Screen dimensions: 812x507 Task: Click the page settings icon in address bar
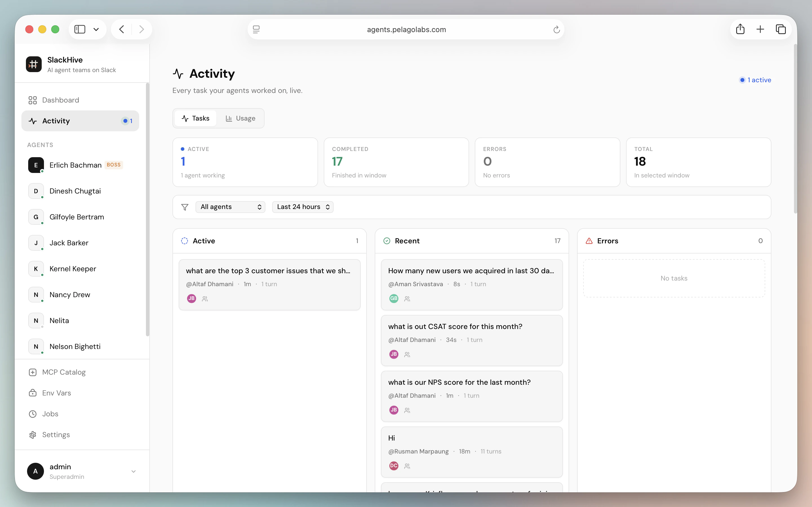pos(256,30)
